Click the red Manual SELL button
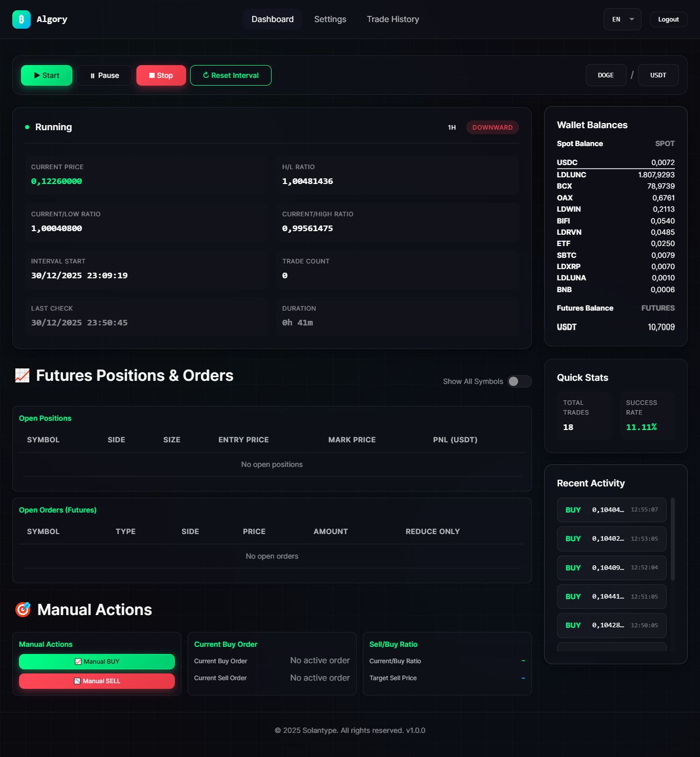 97,681
